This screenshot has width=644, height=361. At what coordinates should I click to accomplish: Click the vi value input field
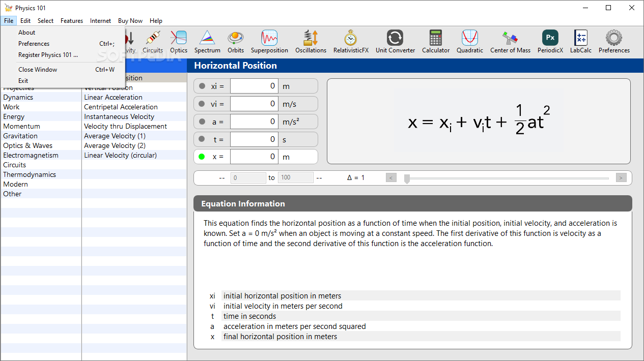(x=255, y=104)
